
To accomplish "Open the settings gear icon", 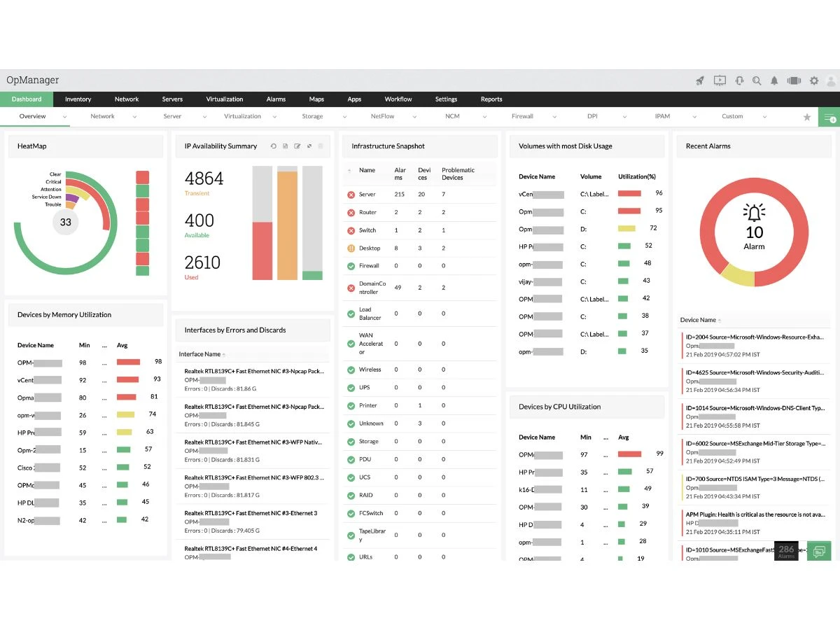I will pyautogui.click(x=814, y=80).
